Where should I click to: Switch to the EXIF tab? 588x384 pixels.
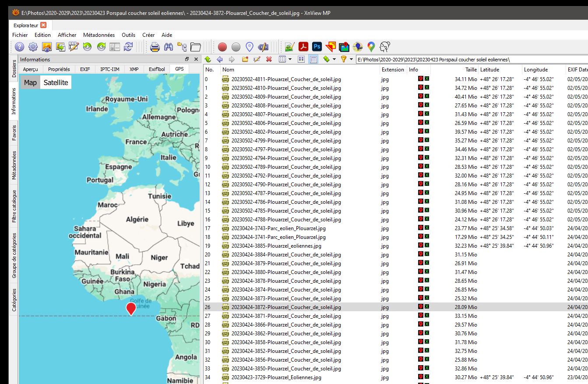(85, 69)
